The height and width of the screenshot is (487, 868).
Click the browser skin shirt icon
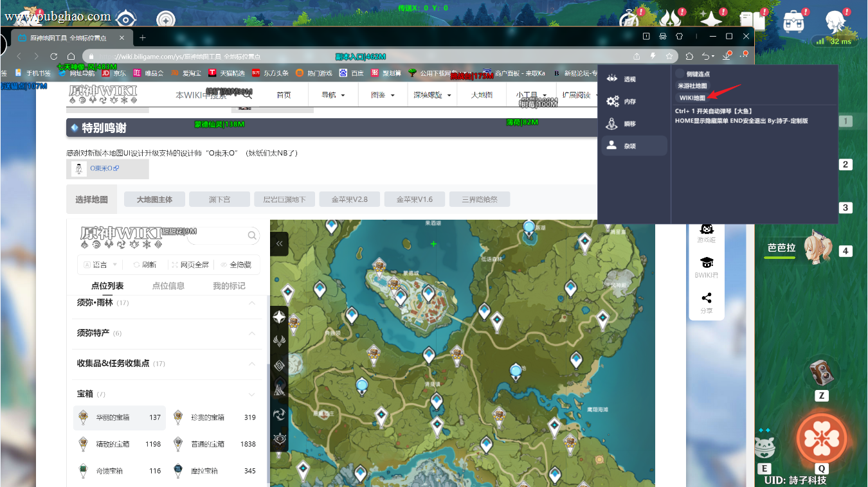pos(679,37)
